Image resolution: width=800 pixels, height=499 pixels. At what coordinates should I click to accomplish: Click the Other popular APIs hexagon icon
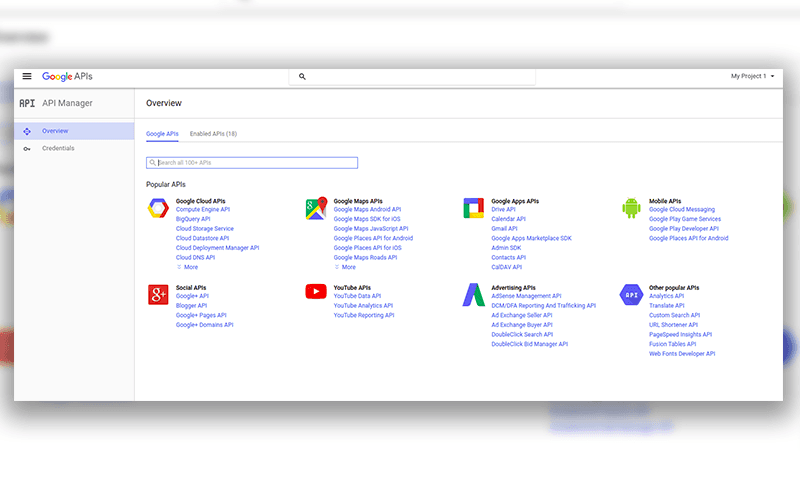coord(631,295)
